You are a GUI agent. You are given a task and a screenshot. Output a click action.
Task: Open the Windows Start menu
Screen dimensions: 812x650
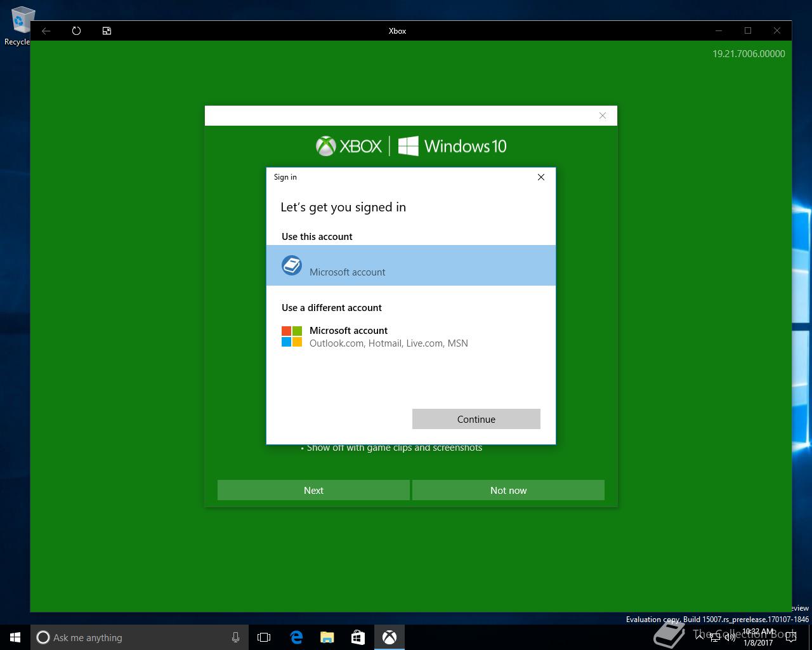(x=15, y=637)
